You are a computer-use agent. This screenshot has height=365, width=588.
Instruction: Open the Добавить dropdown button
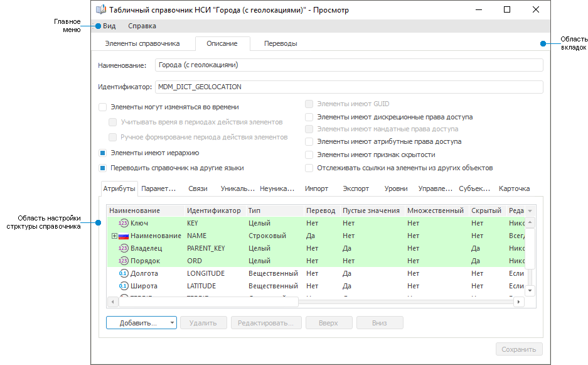point(141,323)
